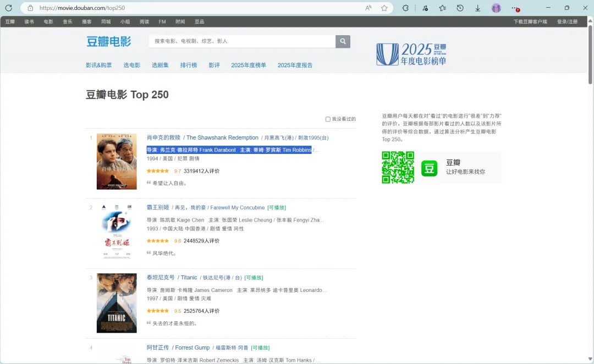Open 音乐 in top navigation bar
Image resolution: width=594 pixels, height=364 pixels.
pos(68,21)
